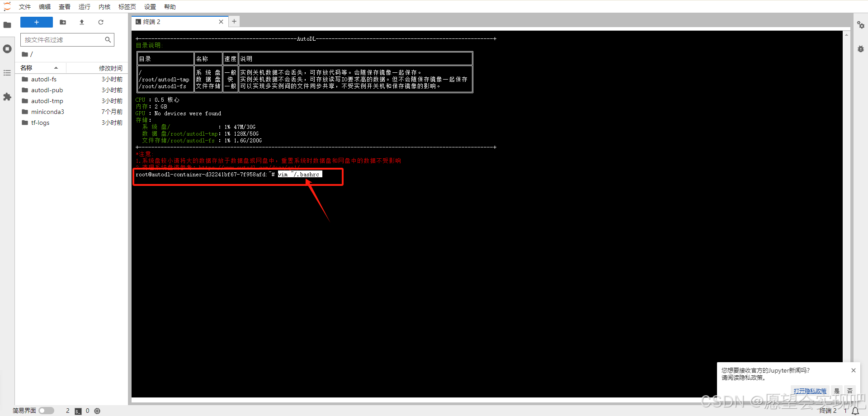The width and height of the screenshot is (868, 416).
Task: Select the tf-logs folder
Action: (x=71, y=123)
